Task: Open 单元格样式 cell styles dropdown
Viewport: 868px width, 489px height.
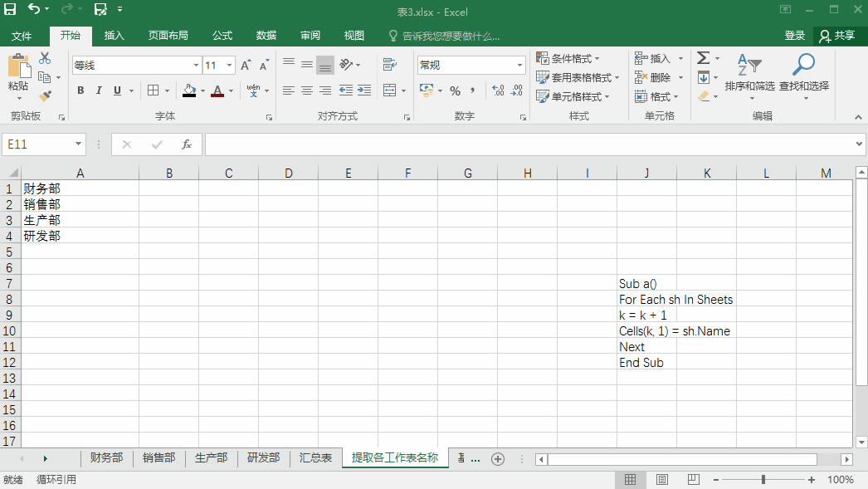Action: 573,96
